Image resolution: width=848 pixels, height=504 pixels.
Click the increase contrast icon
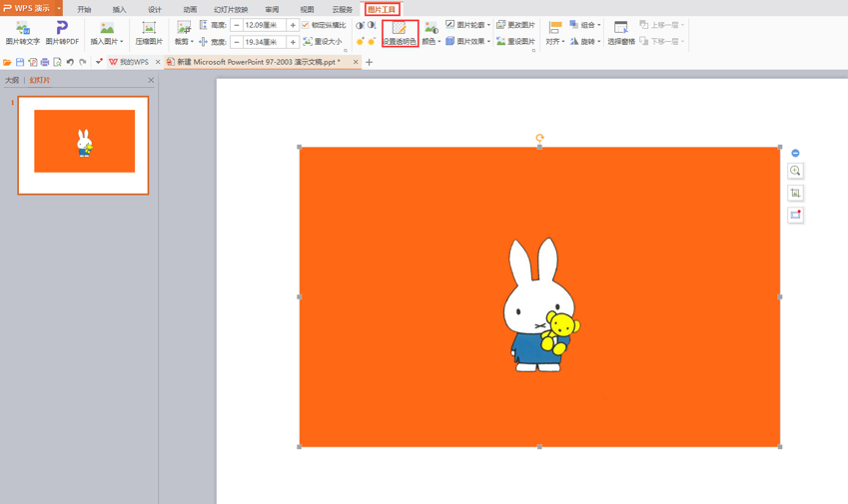pyautogui.click(x=360, y=25)
